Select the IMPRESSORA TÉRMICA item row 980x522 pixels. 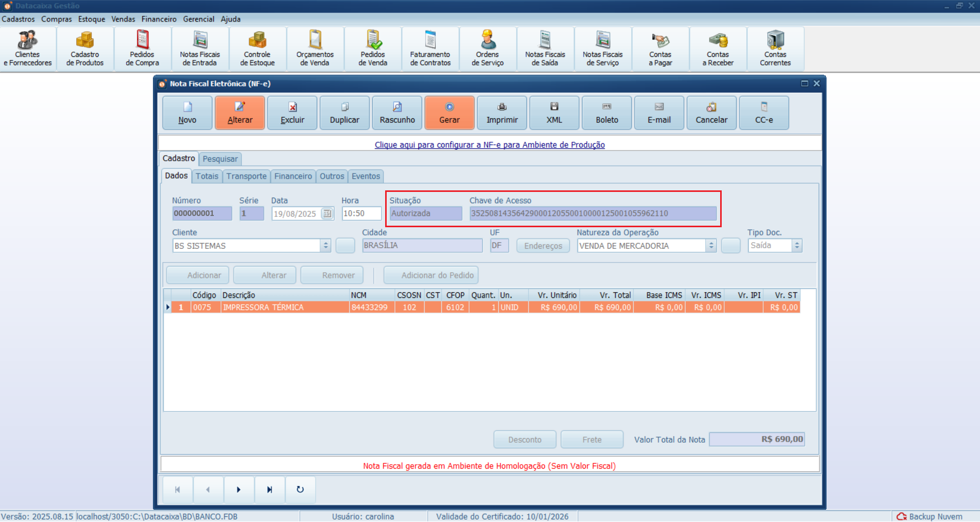tap(263, 308)
